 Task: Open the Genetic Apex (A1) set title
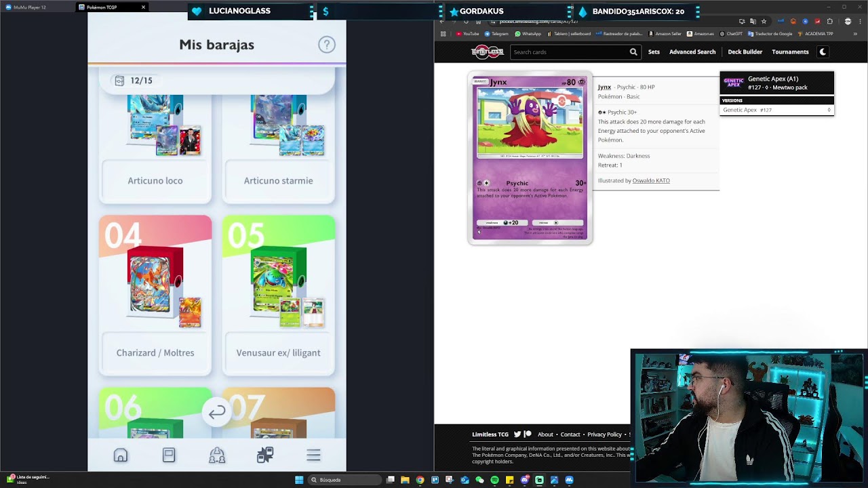[773, 79]
